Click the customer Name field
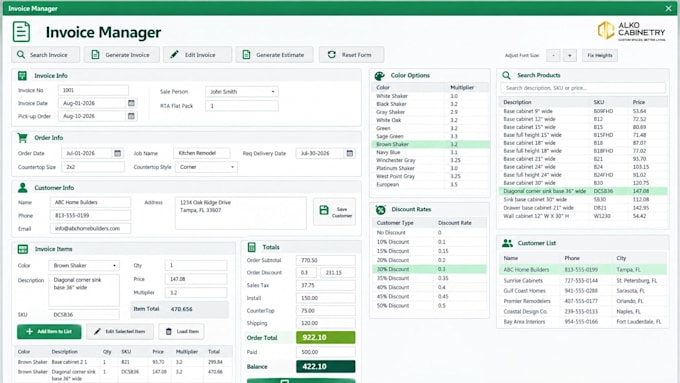The image size is (680, 383). [90, 202]
